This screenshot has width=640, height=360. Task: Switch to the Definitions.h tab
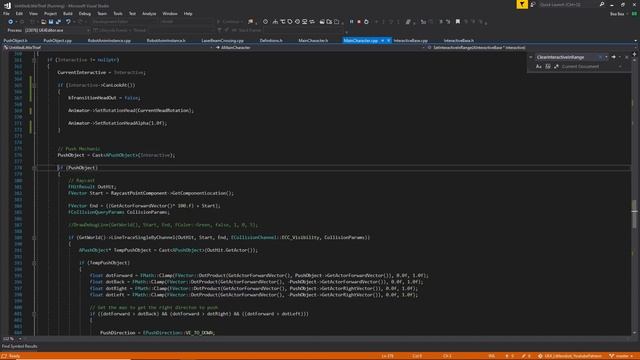coord(271,40)
